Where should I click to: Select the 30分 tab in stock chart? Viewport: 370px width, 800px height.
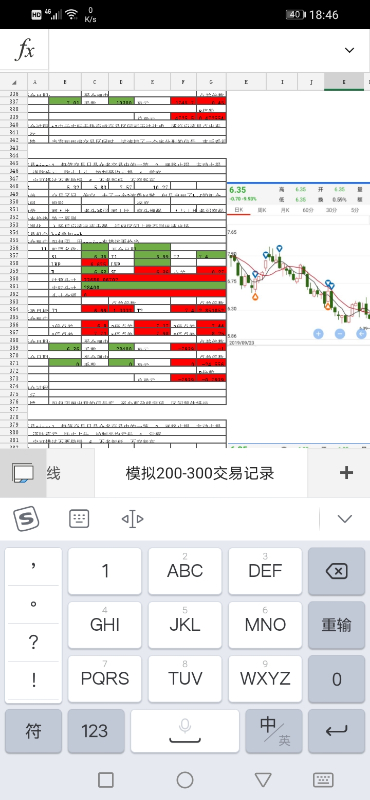pyautogui.click(x=331, y=210)
